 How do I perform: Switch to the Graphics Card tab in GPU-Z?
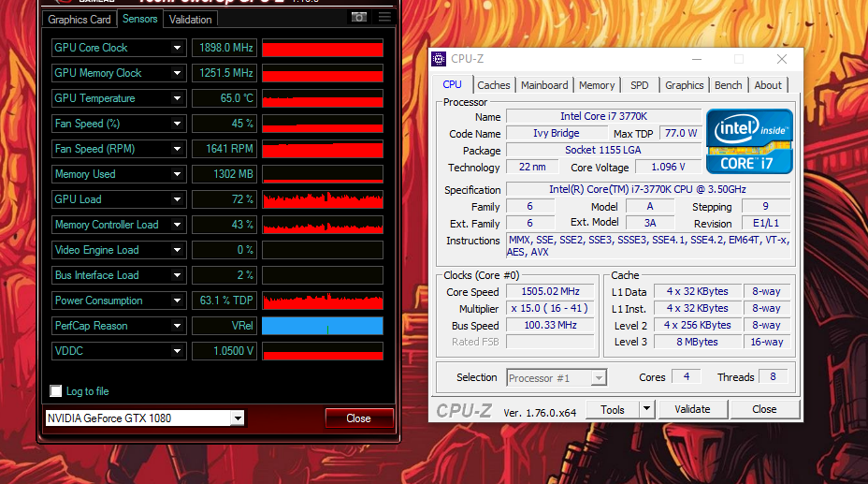point(80,20)
